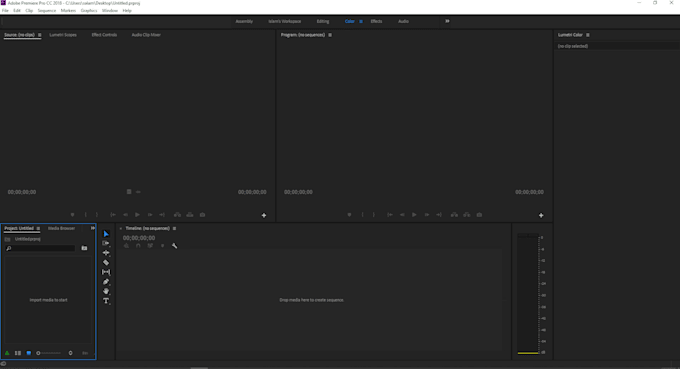
Task: Open the Sequence menu
Action: coord(46,10)
